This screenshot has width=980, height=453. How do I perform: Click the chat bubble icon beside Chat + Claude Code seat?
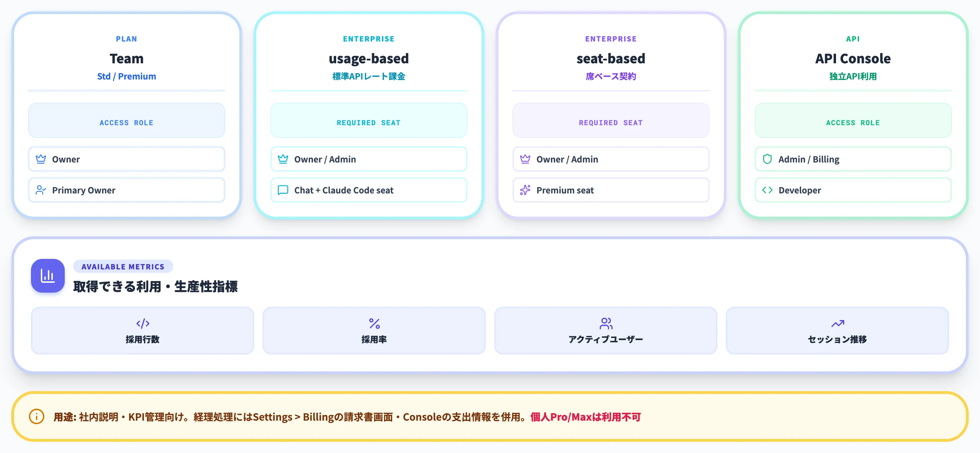283,190
